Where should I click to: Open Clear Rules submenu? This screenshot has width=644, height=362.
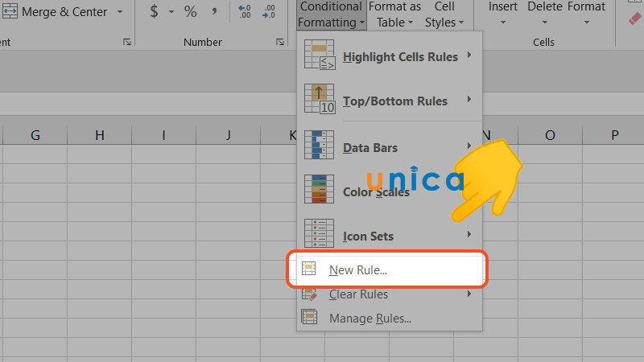389,294
